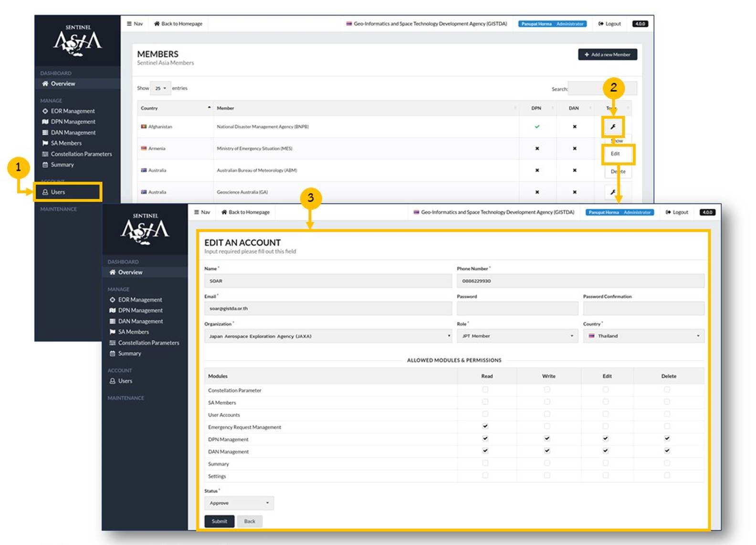Open SA Members in the Edit page sidebar
This screenshot has height=545, width=756.
pos(133,332)
